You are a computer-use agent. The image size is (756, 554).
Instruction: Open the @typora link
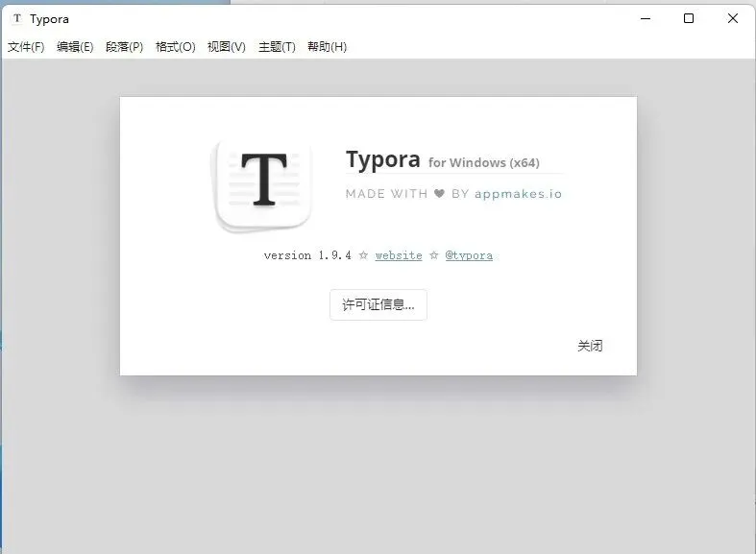[x=469, y=255]
